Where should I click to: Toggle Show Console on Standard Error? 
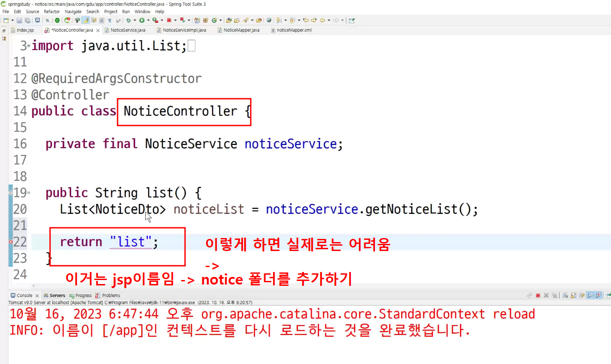tap(598, 295)
